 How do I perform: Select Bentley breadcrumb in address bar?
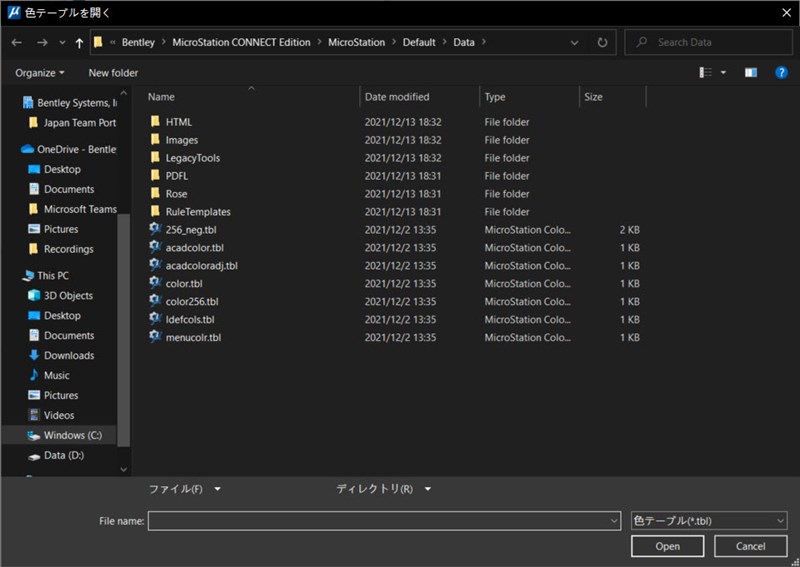coord(138,42)
